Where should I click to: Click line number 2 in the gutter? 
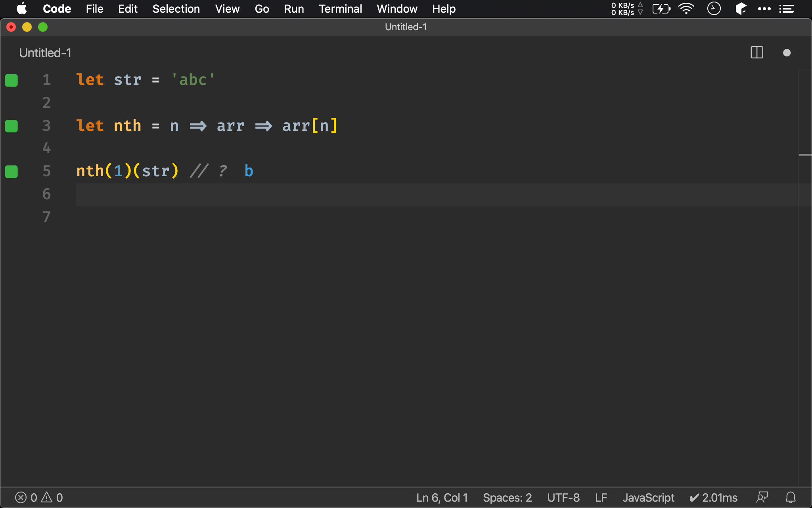pos(46,103)
